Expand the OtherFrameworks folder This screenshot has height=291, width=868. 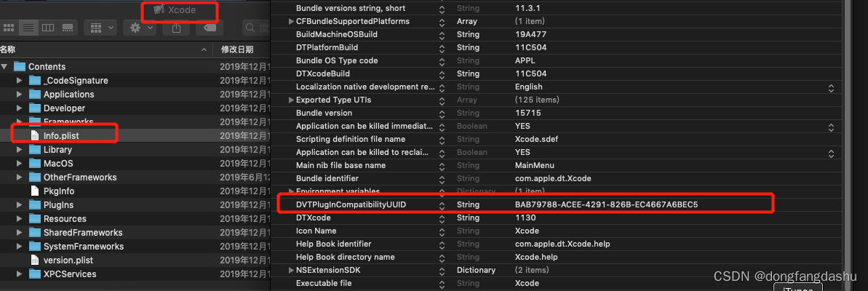coord(20,177)
